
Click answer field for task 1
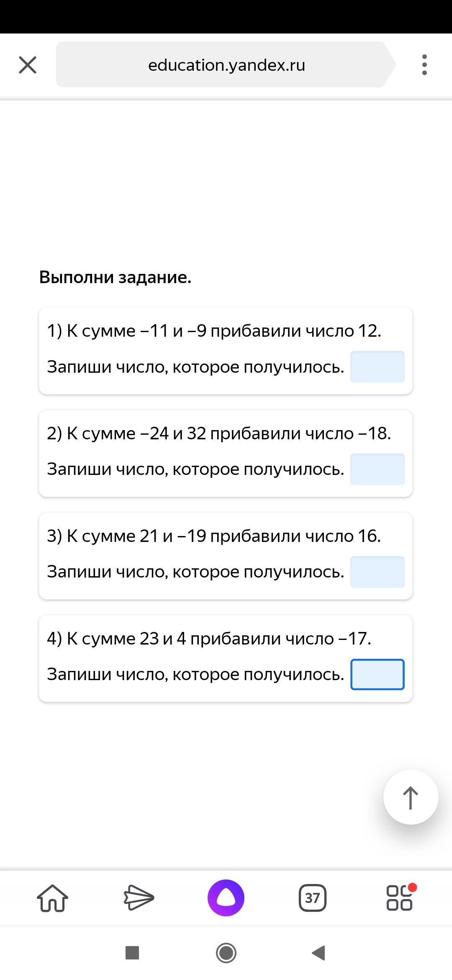(377, 367)
